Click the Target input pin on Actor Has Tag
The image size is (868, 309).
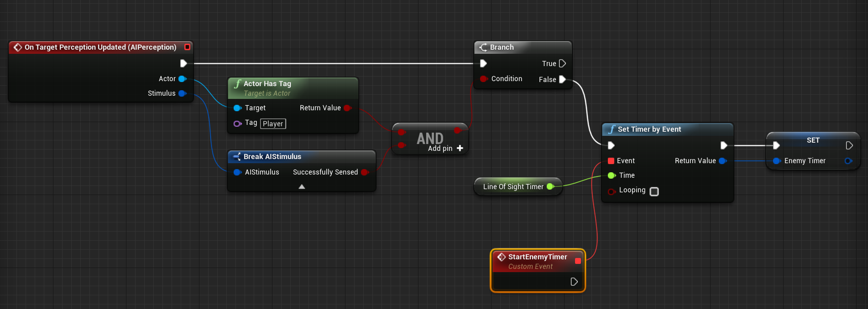[x=237, y=108]
